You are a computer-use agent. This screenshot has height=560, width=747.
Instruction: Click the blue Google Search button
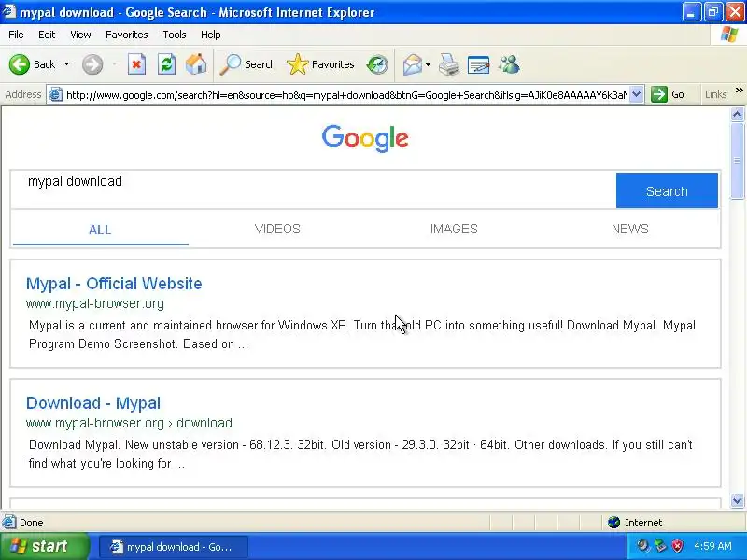[667, 190]
